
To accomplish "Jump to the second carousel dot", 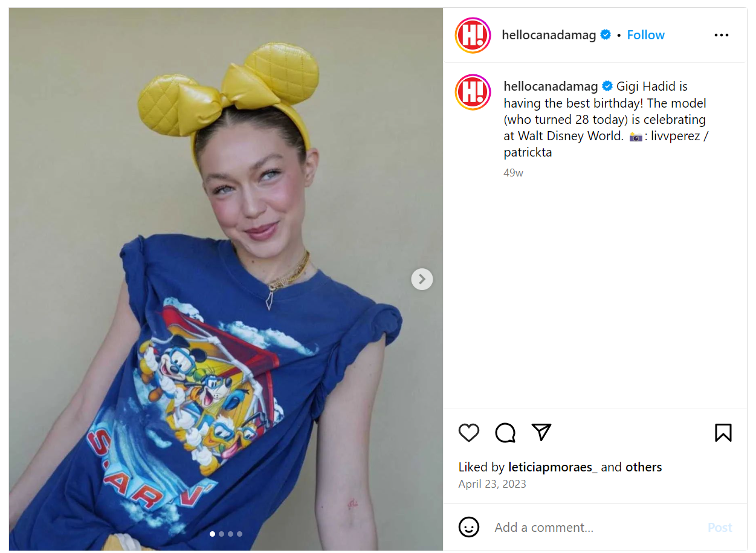I will click(x=221, y=534).
